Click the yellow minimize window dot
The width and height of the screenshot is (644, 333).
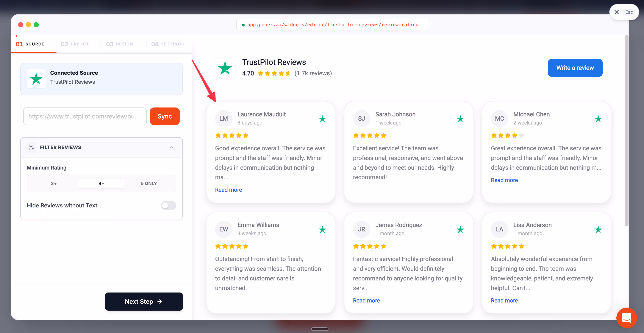coord(28,25)
